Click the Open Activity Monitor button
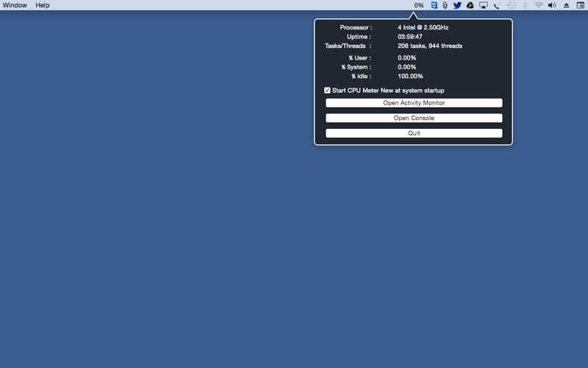The image size is (588, 368). point(414,103)
